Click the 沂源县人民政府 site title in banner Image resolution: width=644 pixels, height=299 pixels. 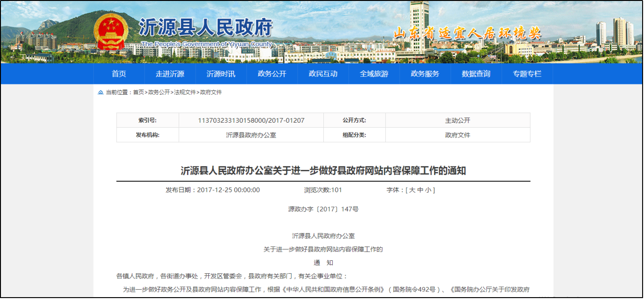(x=206, y=29)
